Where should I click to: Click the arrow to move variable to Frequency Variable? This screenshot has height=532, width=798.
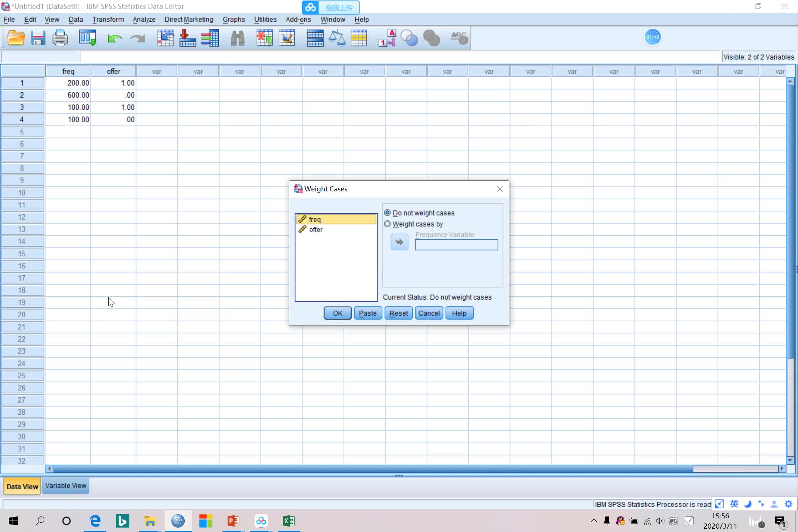[399, 242]
